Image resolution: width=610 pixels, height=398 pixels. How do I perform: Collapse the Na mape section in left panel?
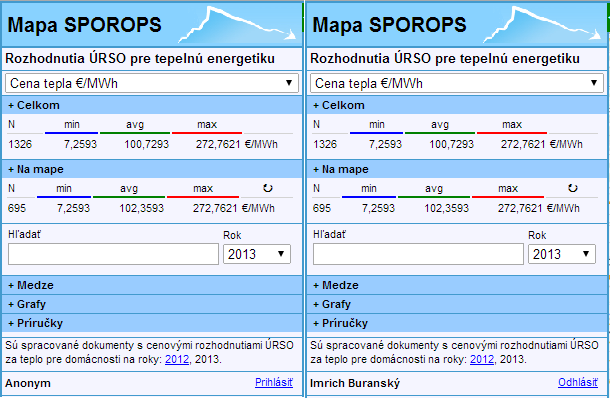(x=152, y=169)
